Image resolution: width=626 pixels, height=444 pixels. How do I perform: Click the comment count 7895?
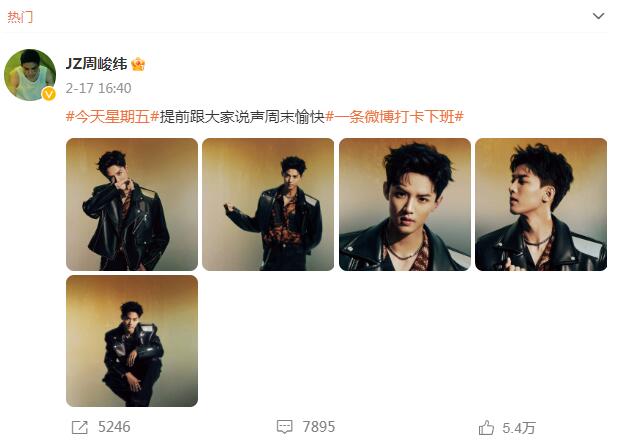tap(319, 427)
